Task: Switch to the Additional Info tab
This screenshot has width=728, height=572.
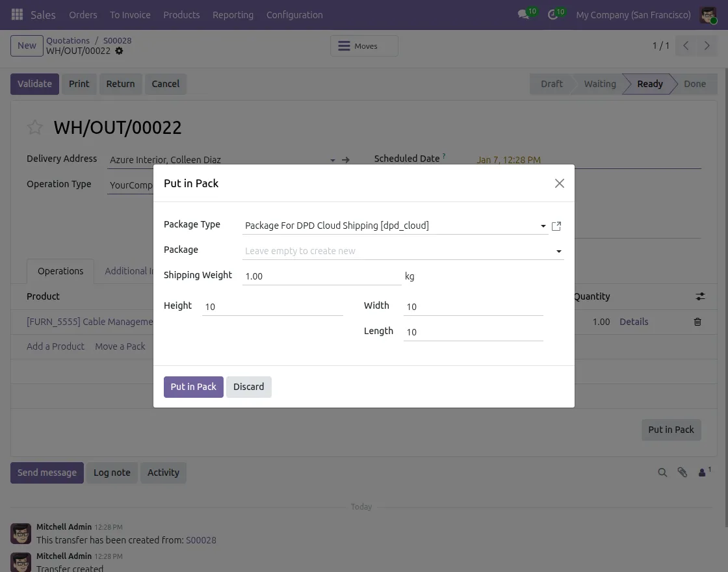Action: pyautogui.click(x=130, y=271)
